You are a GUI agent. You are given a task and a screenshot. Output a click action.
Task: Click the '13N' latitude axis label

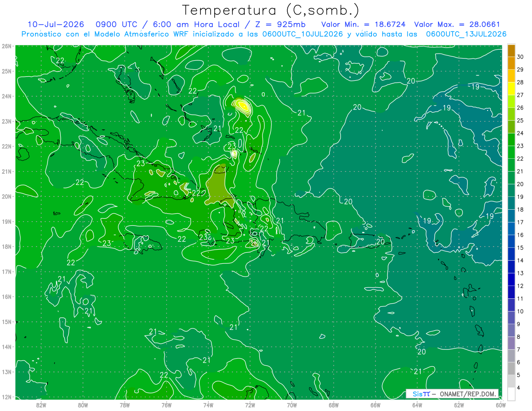[7, 372]
